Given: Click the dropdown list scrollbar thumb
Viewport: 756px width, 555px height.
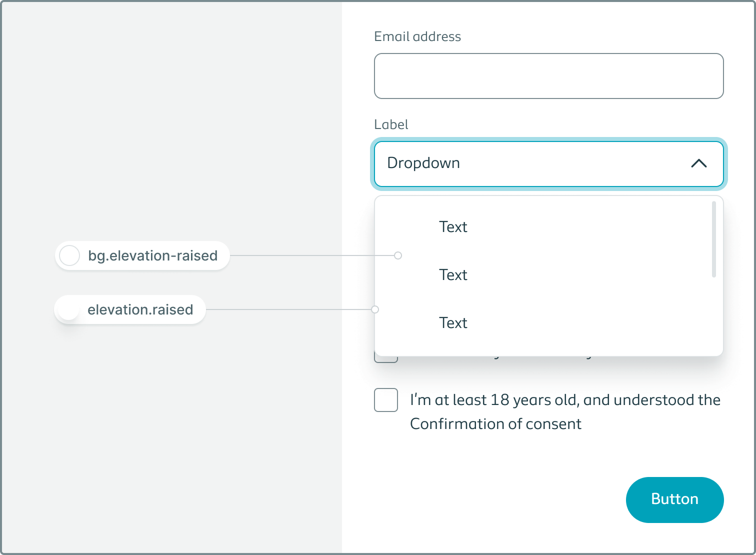Looking at the screenshot, I should pos(713,239).
